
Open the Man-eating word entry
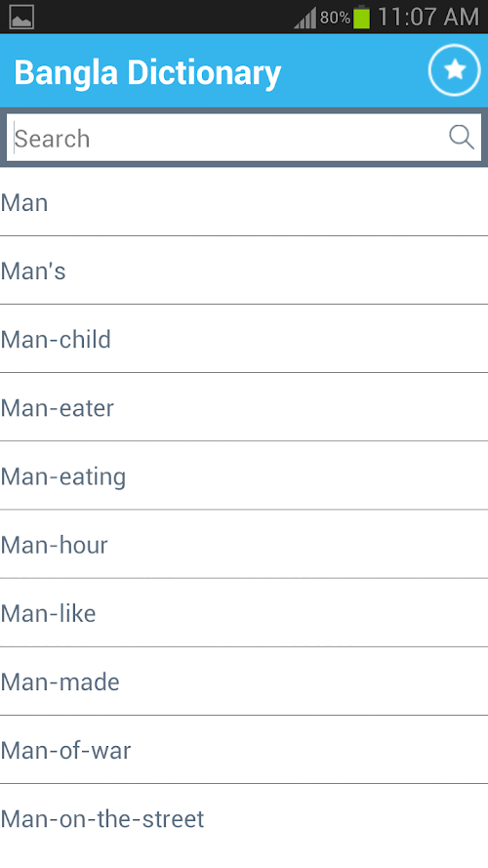(244, 476)
